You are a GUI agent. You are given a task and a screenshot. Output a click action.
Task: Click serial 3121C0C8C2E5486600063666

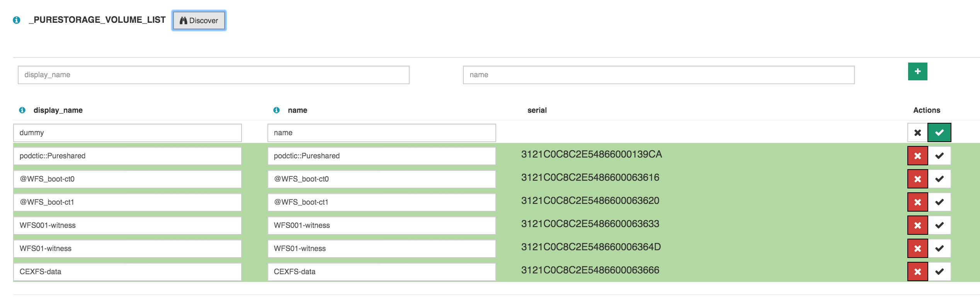coord(590,270)
